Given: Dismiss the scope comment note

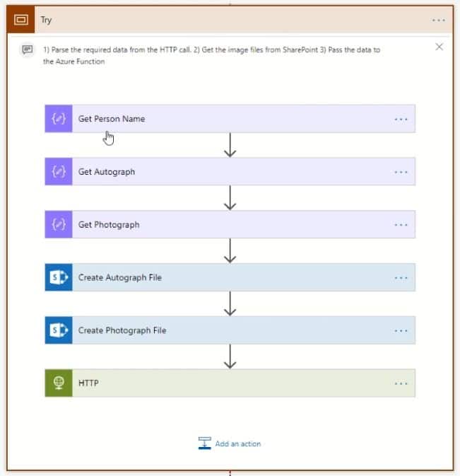Looking at the screenshot, I should [439, 47].
